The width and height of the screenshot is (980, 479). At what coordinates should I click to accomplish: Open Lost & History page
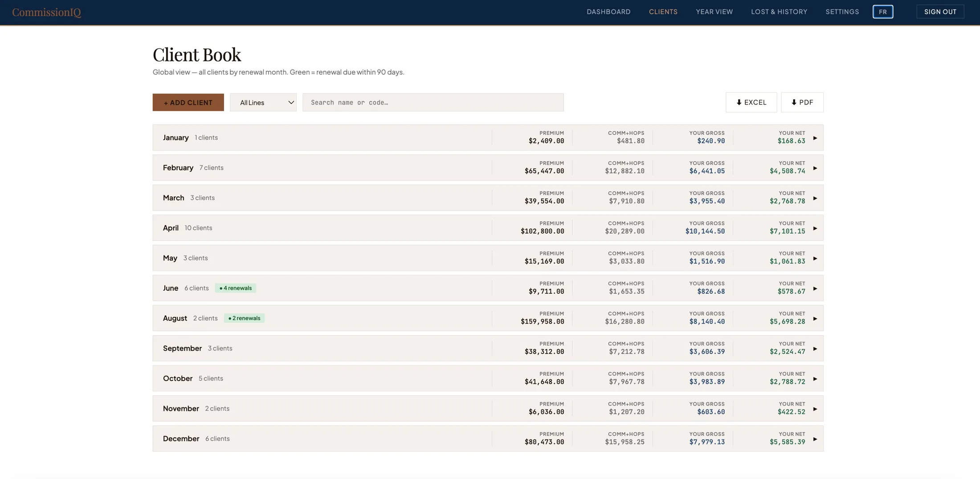(779, 12)
